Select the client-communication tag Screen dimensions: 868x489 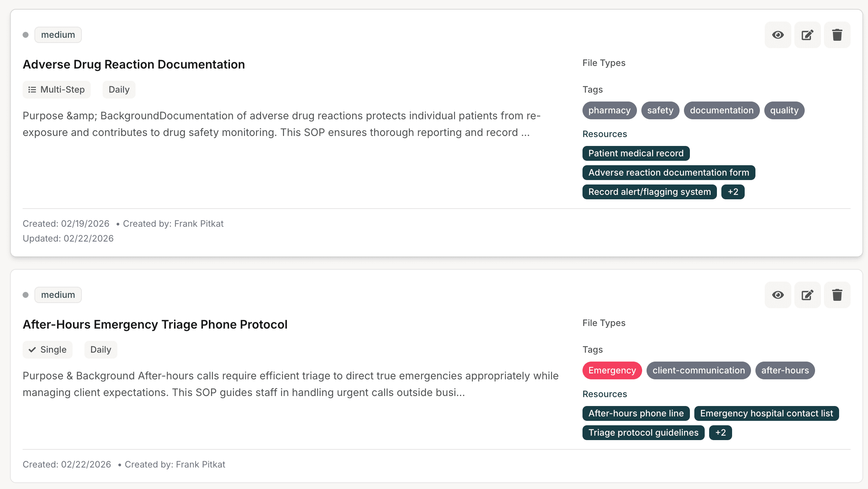coord(698,370)
